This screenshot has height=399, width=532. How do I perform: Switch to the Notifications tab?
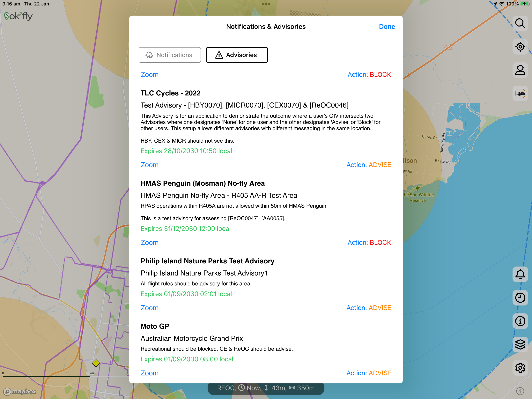click(x=170, y=55)
